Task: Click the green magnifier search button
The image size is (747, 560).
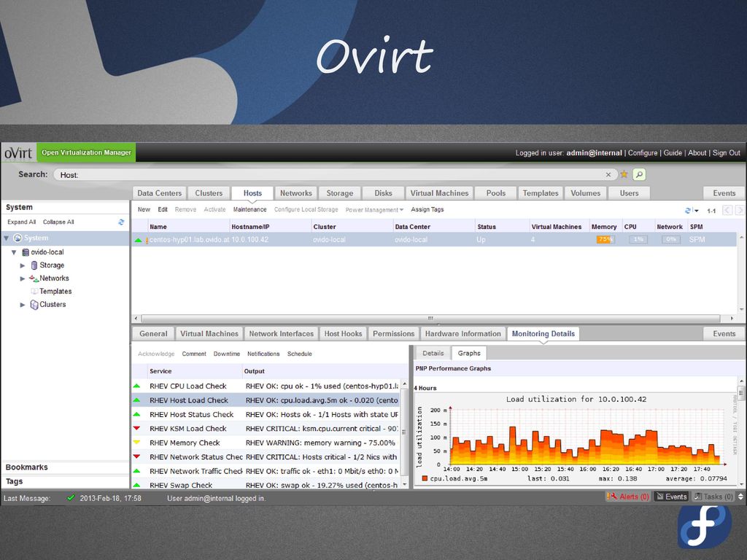Action: coord(639,174)
